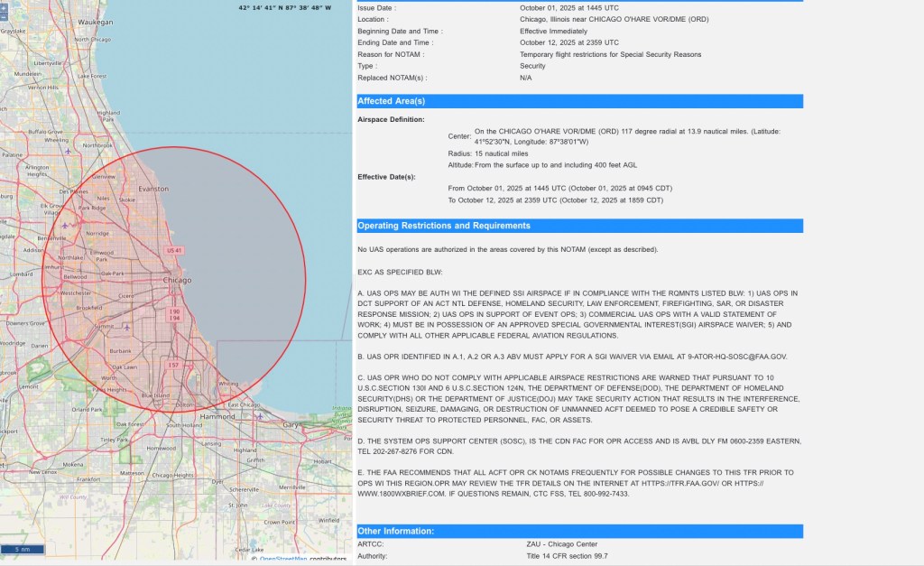Open the OpenStreetMap contributors link
The image size is (924, 566).
click(285, 559)
